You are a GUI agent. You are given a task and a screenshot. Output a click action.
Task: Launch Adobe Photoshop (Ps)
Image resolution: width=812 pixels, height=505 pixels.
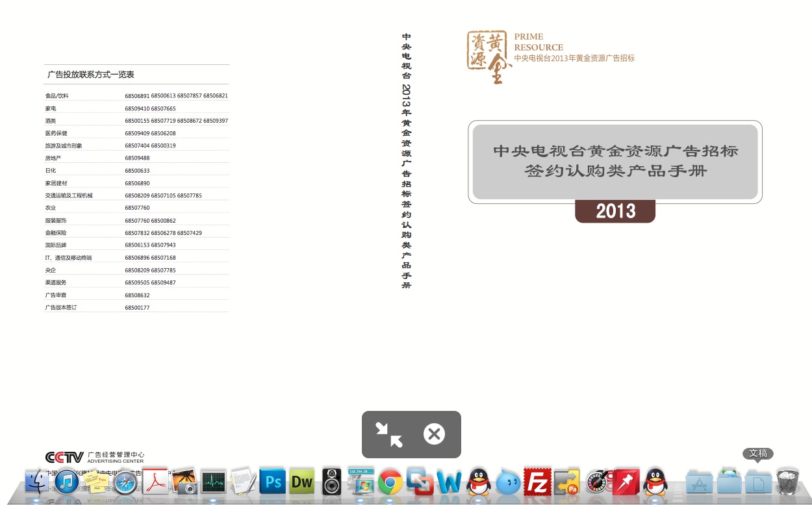tap(273, 482)
